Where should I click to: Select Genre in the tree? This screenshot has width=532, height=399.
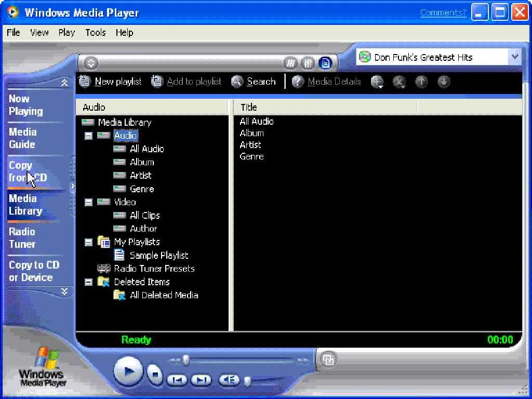[142, 189]
